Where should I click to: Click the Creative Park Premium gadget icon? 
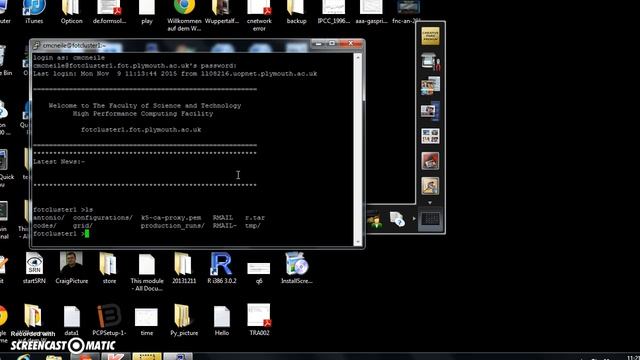(430, 36)
